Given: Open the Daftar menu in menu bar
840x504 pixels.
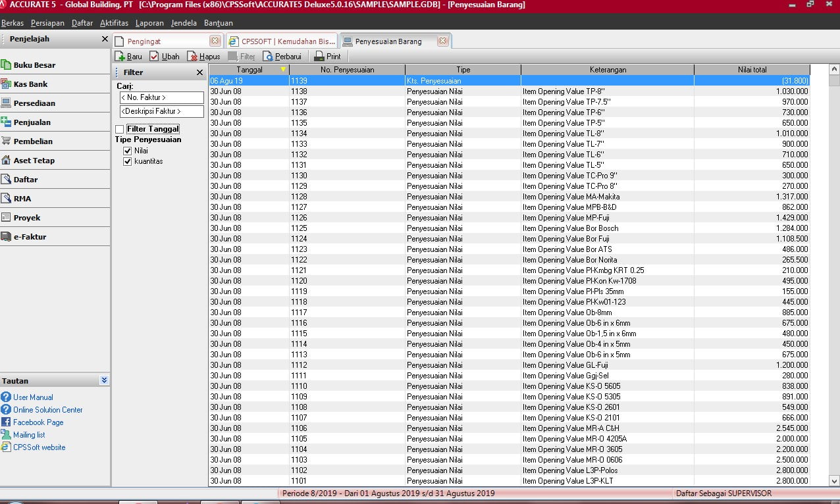Looking at the screenshot, I should click(82, 23).
